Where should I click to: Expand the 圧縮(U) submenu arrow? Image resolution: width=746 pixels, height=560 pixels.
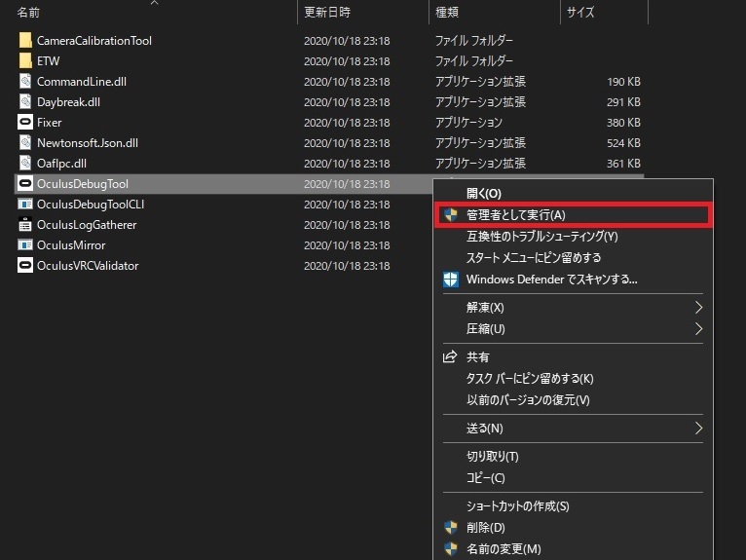click(698, 329)
